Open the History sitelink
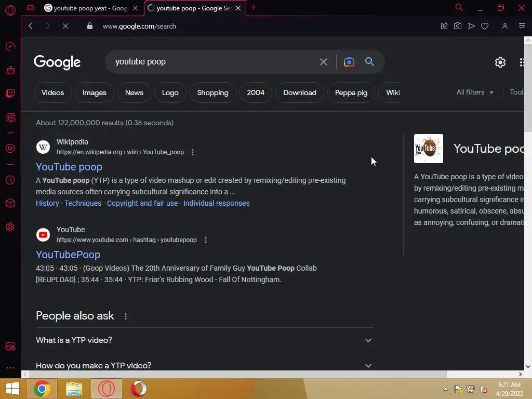This screenshot has height=399, width=532. click(47, 203)
